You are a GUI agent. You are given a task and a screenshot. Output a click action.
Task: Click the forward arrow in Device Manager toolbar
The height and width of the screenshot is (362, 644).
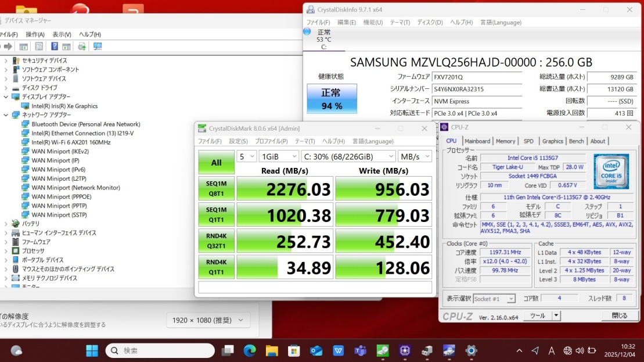(8, 46)
